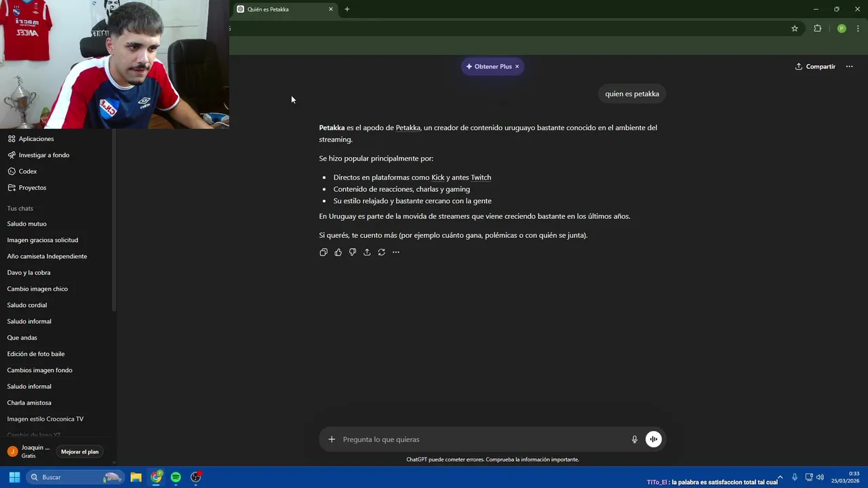
Task: Open the browser extensions puzzle icon
Action: click(x=817, y=28)
